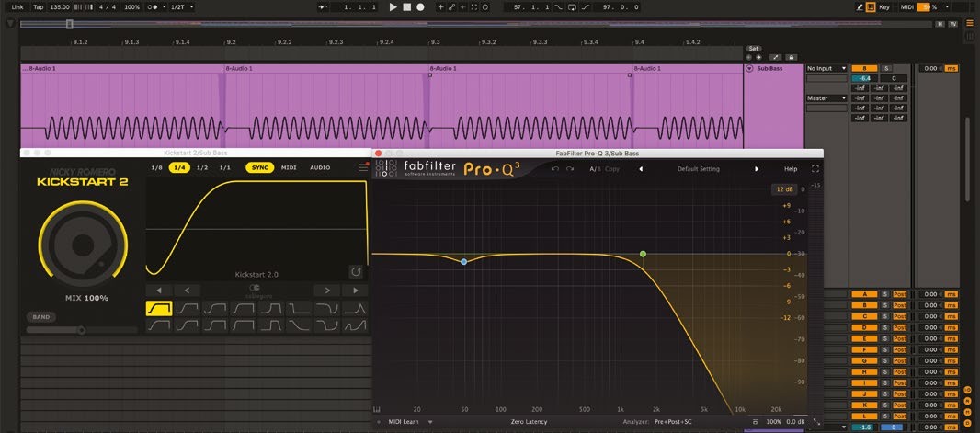The width and height of the screenshot is (980, 433).
Task: Go to next Kickstart preset (right chevron)
Action: coord(326,290)
